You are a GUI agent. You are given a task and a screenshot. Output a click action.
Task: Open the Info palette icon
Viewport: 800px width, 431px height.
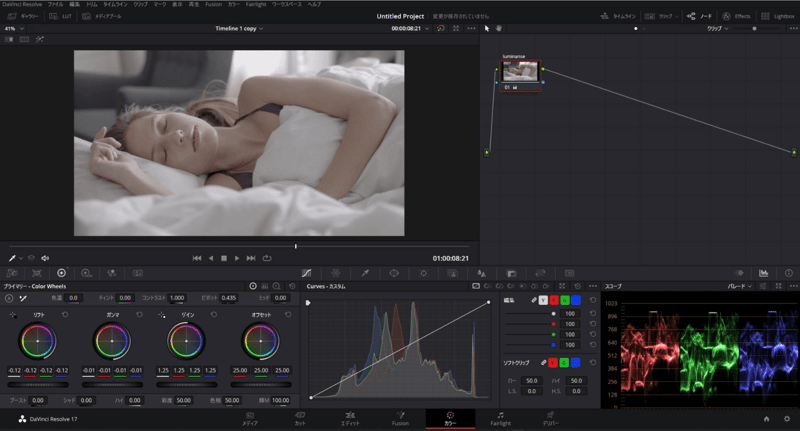pos(788,272)
